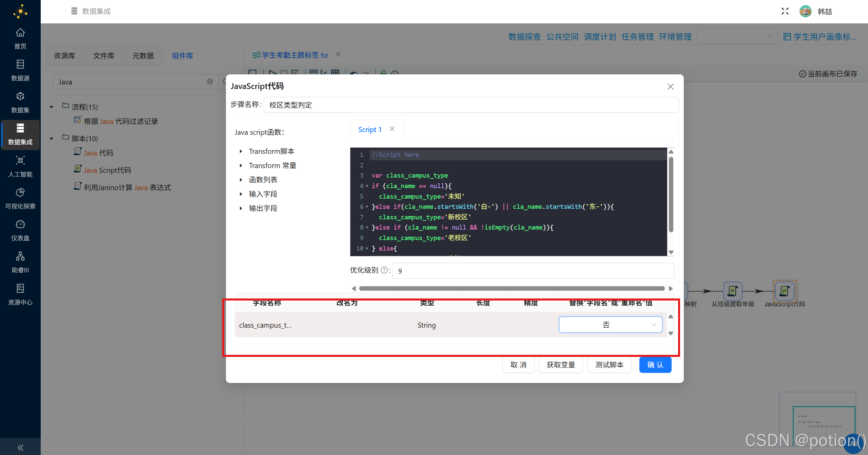Open the 人工智能 AI sidebar item
868x455 pixels.
[20, 167]
